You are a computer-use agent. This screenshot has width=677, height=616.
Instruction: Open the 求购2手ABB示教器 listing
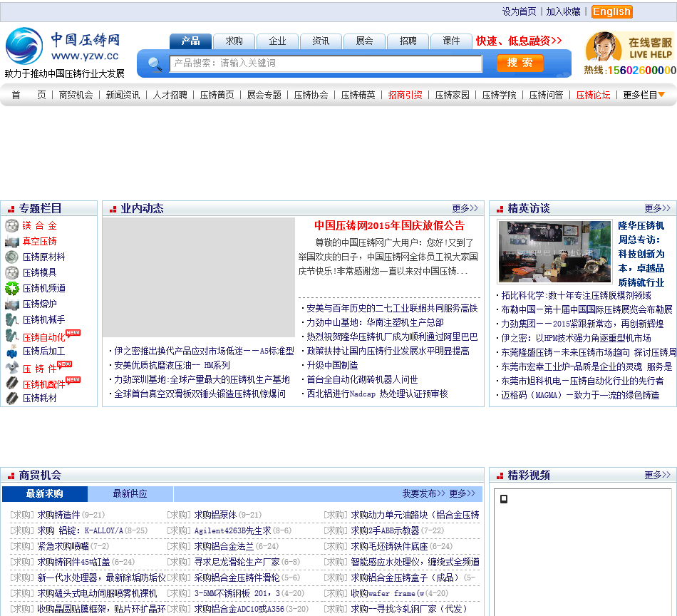pyautogui.click(x=385, y=530)
